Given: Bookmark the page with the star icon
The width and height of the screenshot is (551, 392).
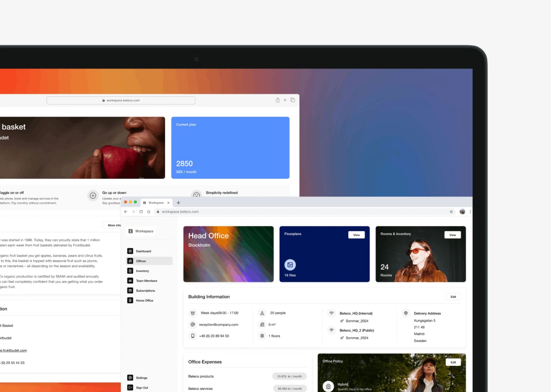Looking at the screenshot, I should 451,212.
